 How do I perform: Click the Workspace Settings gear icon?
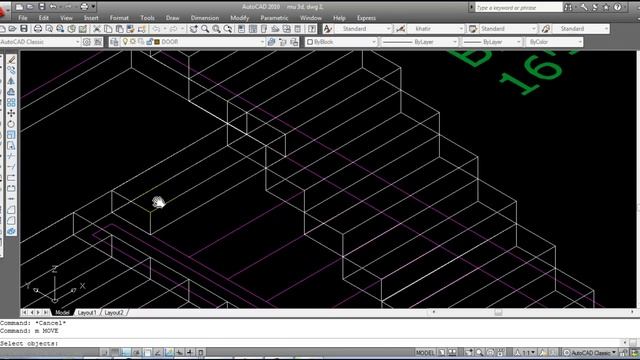click(87, 42)
